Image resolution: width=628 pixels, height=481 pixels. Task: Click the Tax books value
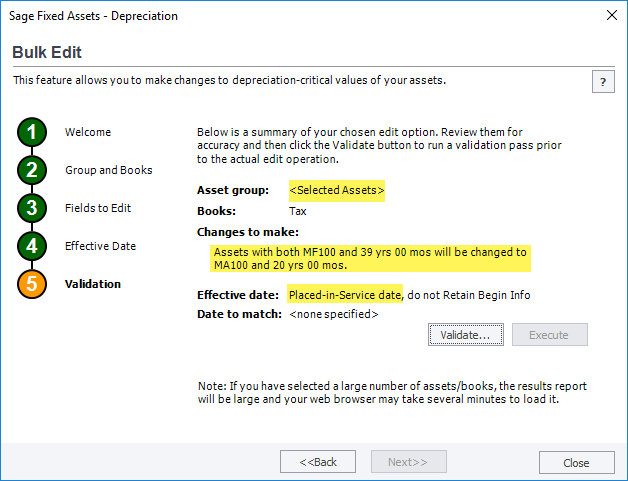pos(298,211)
